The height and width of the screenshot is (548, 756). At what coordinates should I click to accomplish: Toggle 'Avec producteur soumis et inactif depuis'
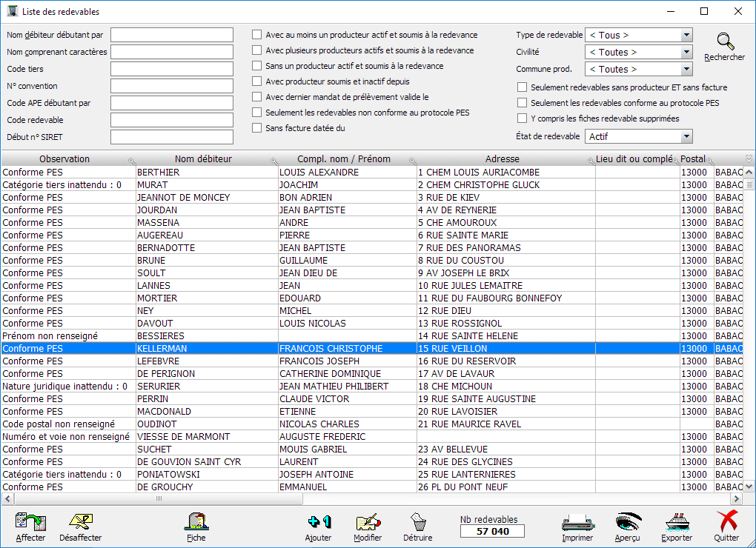[x=257, y=81]
